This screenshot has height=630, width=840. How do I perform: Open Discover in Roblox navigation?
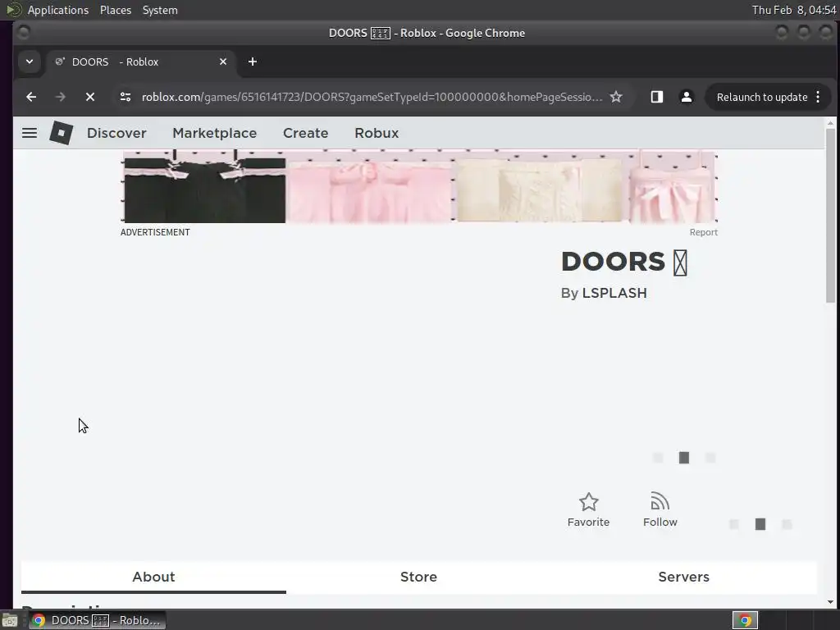[116, 133]
